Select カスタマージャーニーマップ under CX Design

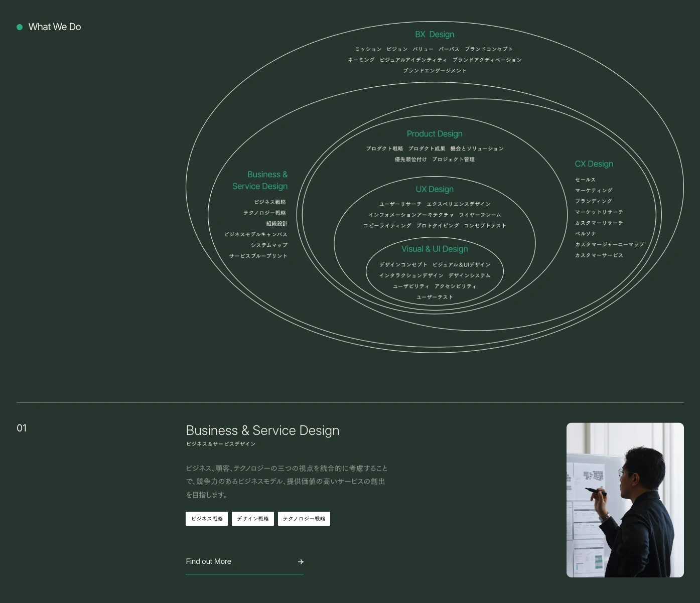(x=609, y=244)
